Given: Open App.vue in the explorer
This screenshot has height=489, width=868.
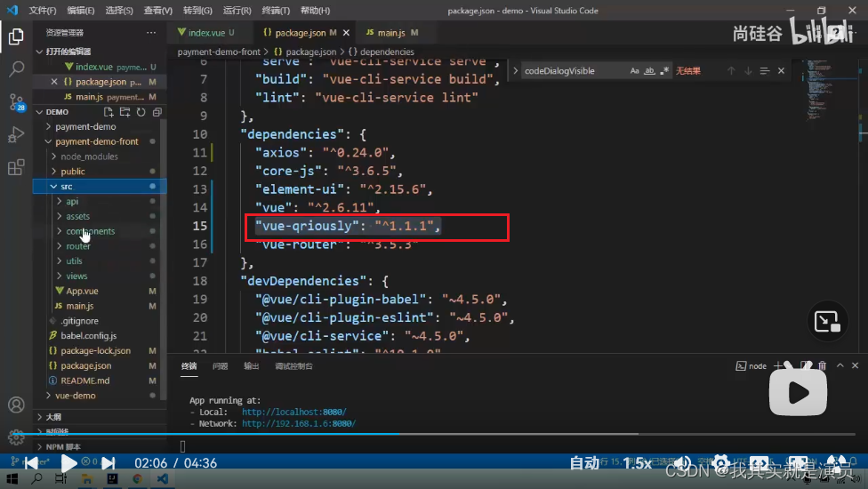Looking at the screenshot, I should 82,291.
